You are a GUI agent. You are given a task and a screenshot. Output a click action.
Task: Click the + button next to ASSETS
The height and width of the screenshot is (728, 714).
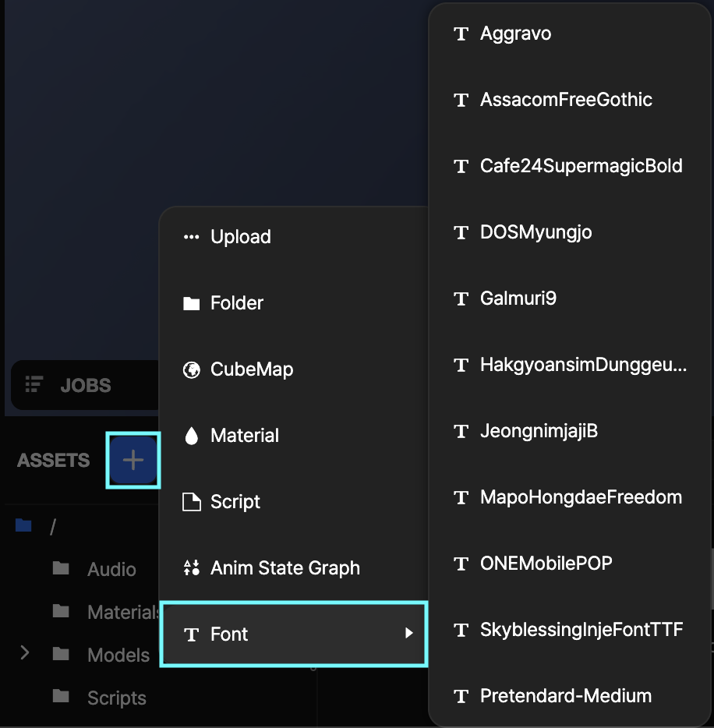point(133,460)
